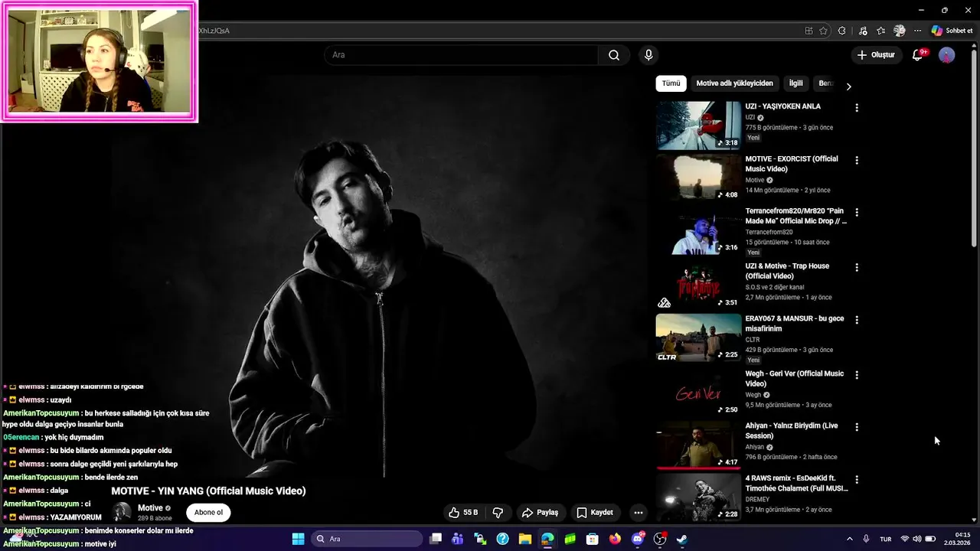Open the ERAY067 & MANSUR video title
Image resolution: width=980 pixels, height=551 pixels.
(795, 324)
